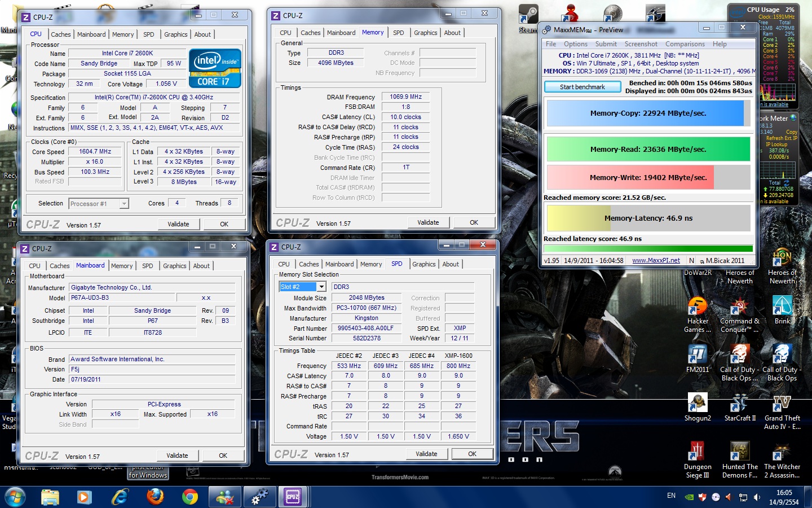
Task: Click the Memory-Copy result bar
Action: [x=648, y=113]
